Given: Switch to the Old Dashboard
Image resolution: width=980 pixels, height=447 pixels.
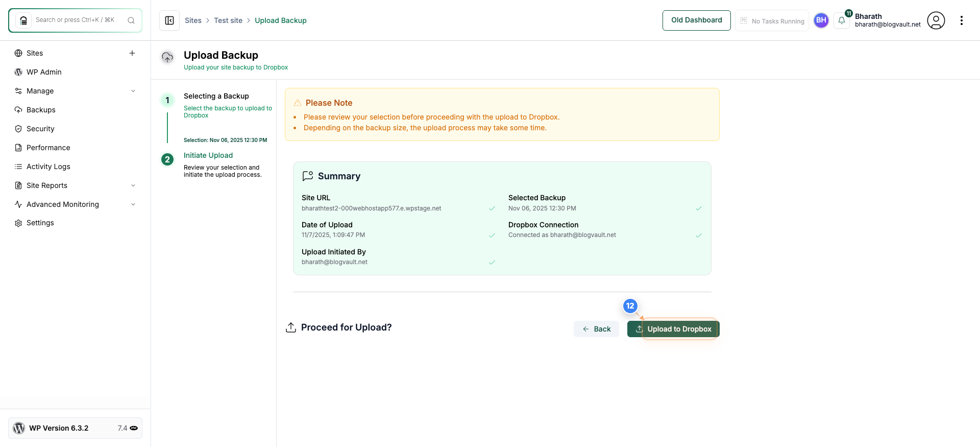Looking at the screenshot, I should click(697, 20).
